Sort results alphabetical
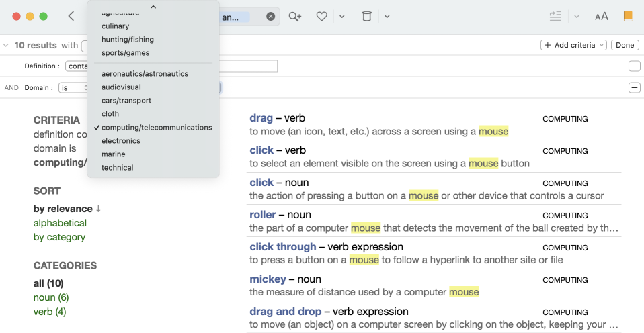Image resolution: width=644 pixels, height=333 pixels. tap(60, 223)
